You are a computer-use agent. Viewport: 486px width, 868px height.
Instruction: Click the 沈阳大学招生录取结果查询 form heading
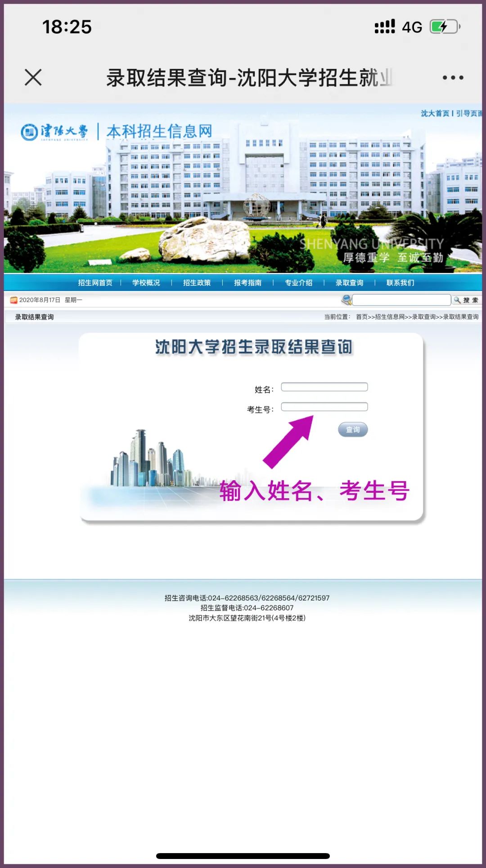(x=254, y=347)
